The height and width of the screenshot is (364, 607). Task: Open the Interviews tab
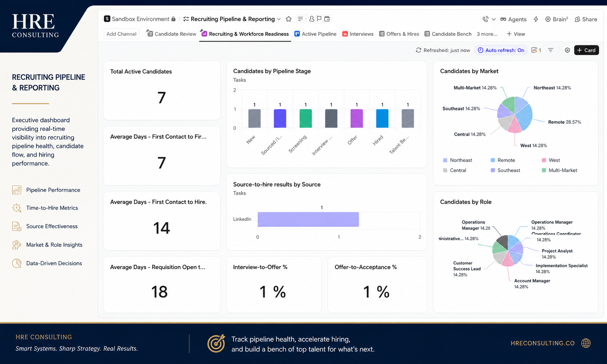358,34
